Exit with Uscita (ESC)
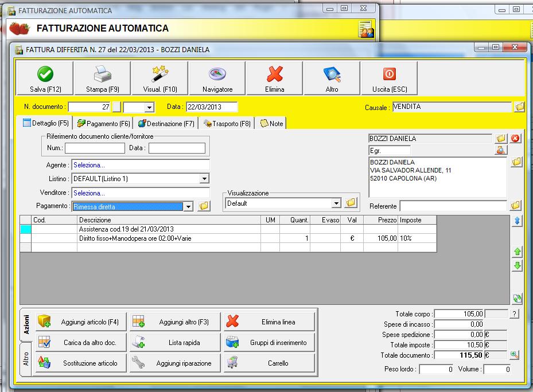533x392 pixels. click(x=390, y=78)
